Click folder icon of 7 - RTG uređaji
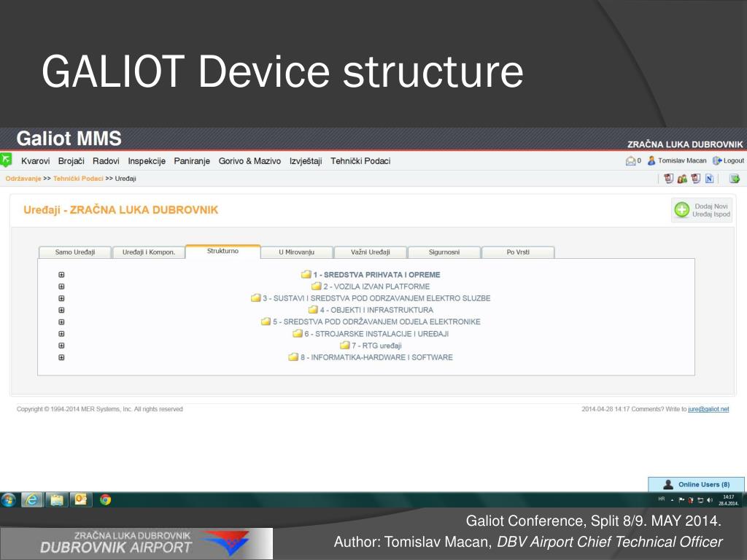 pyautogui.click(x=344, y=345)
